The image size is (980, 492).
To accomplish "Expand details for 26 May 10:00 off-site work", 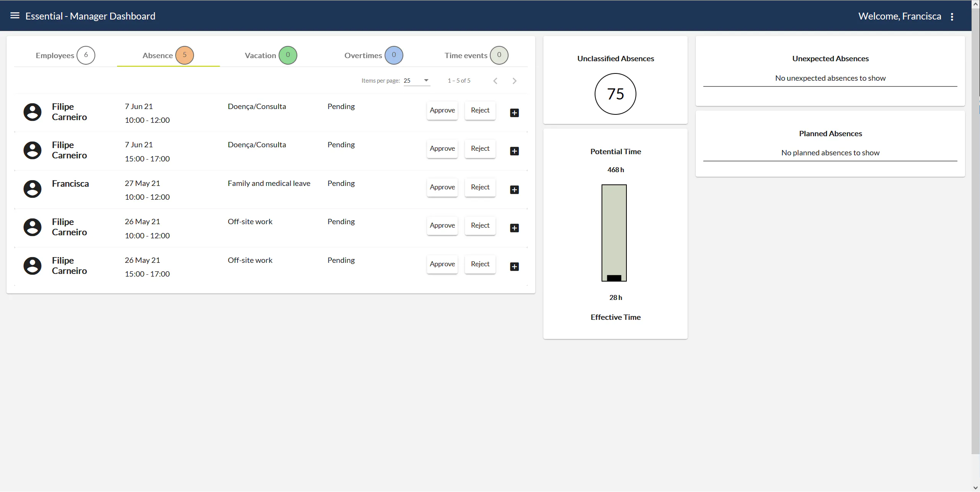I will [514, 228].
